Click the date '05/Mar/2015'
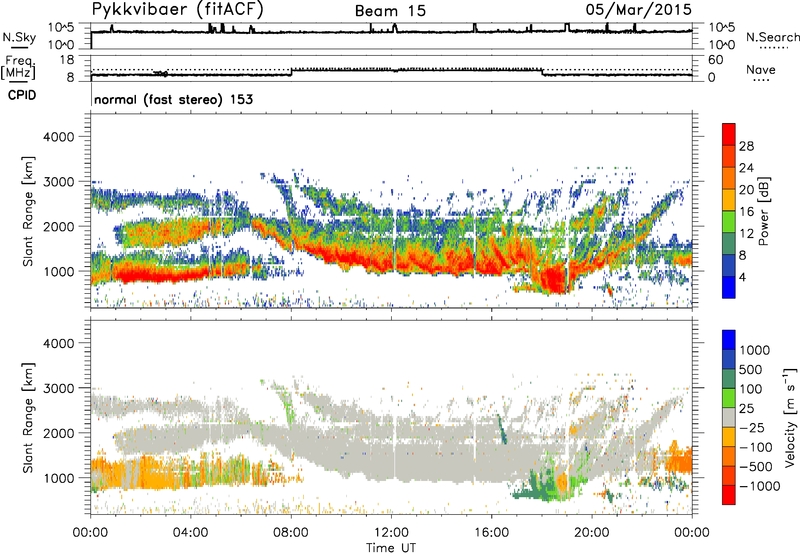 [x=638, y=9]
